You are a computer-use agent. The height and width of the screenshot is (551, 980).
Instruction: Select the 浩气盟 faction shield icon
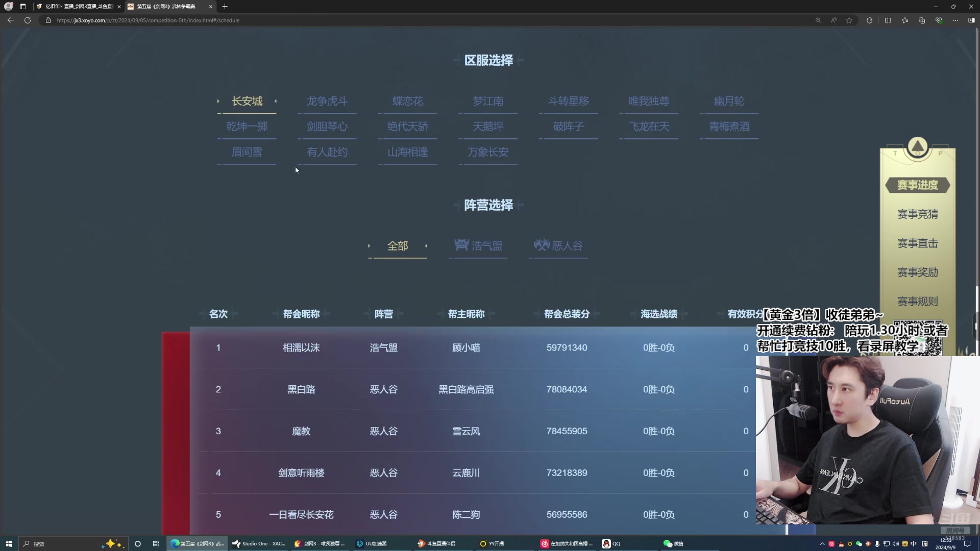coord(461,245)
